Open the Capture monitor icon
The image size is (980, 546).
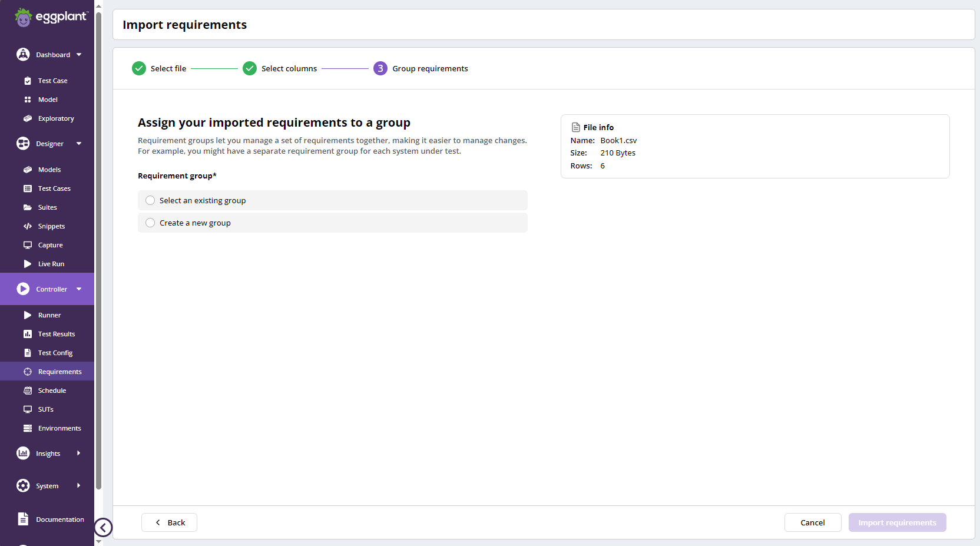[x=28, y=245]
